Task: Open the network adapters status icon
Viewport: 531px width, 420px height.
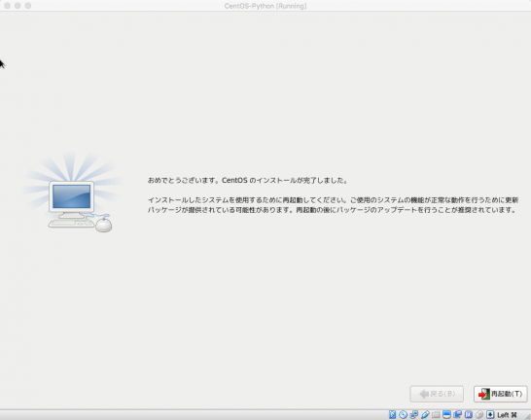Action: [414, 414]
